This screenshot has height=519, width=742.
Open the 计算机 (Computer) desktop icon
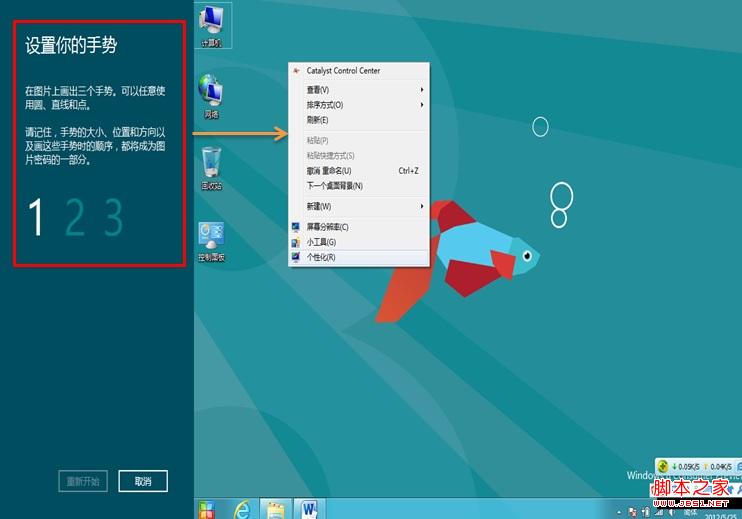click(212, 23)
